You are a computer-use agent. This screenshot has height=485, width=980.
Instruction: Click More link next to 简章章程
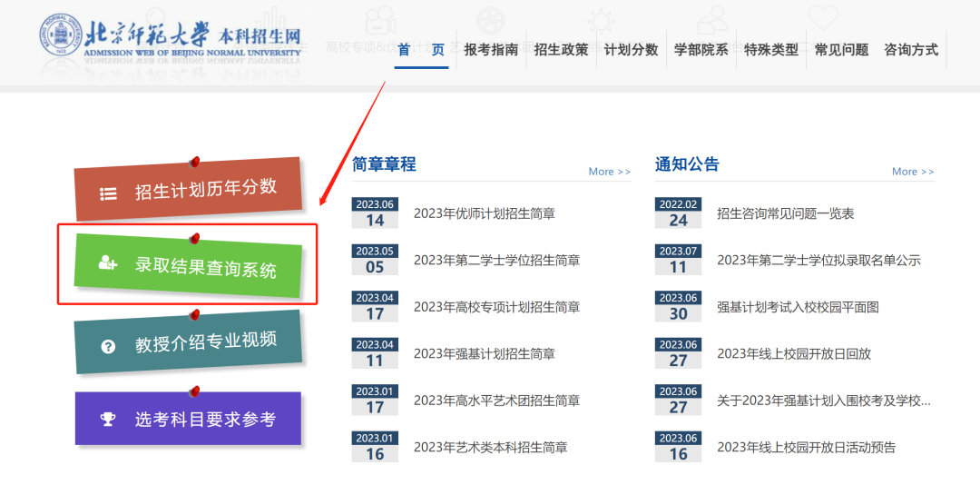(x=610, y=172)
